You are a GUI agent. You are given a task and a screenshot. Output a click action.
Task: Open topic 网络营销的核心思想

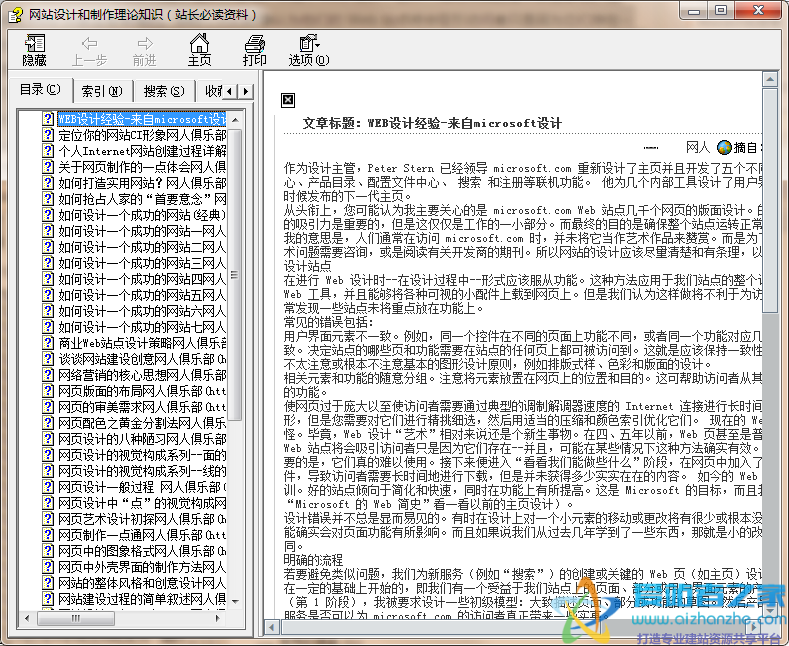[x=142, y=375]
